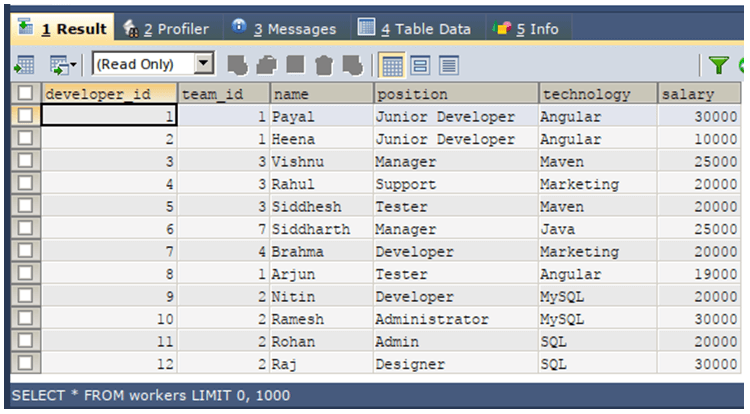Check the checkbox for Payal's row
750x414 pixels.
25,115
